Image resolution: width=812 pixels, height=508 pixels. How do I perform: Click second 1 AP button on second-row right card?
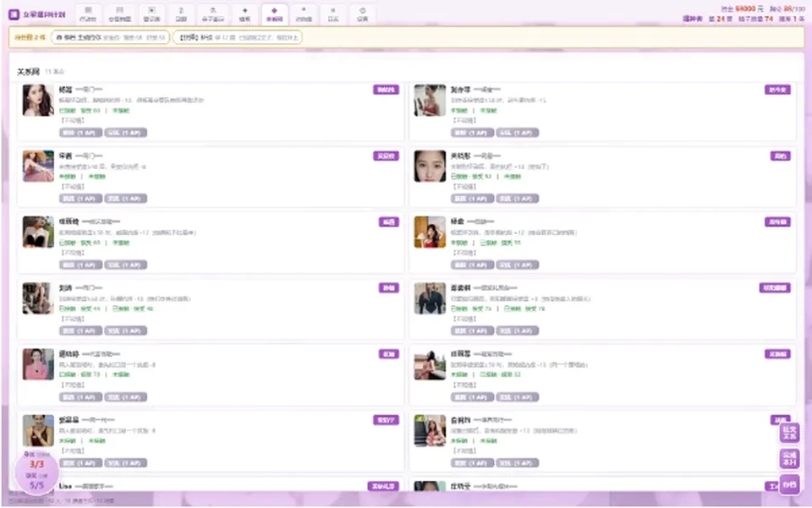[518, 199]
